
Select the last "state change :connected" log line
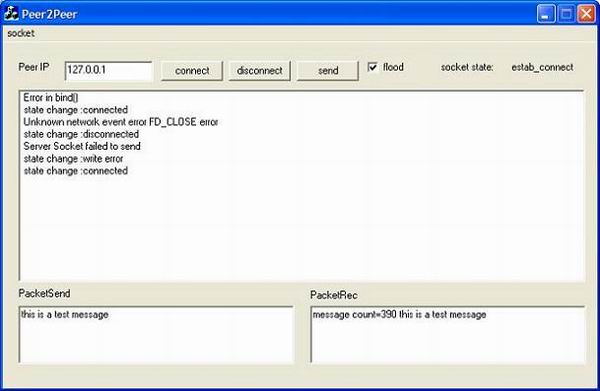click(x=76, y=171)
